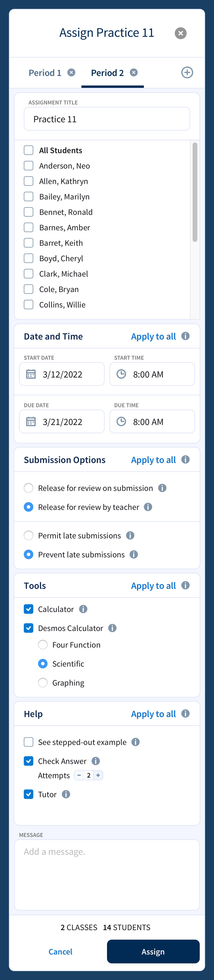Show info about the Tutor option
This screenshot has width=214, height=980.
coord(66,794)
